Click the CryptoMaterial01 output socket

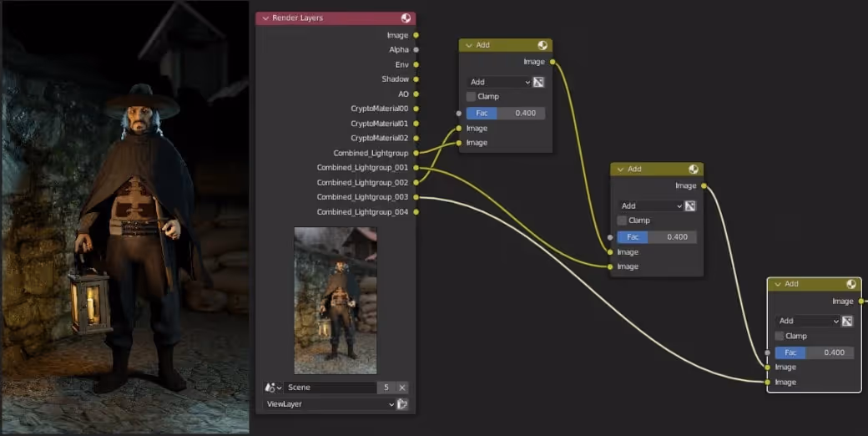point(416,124)
